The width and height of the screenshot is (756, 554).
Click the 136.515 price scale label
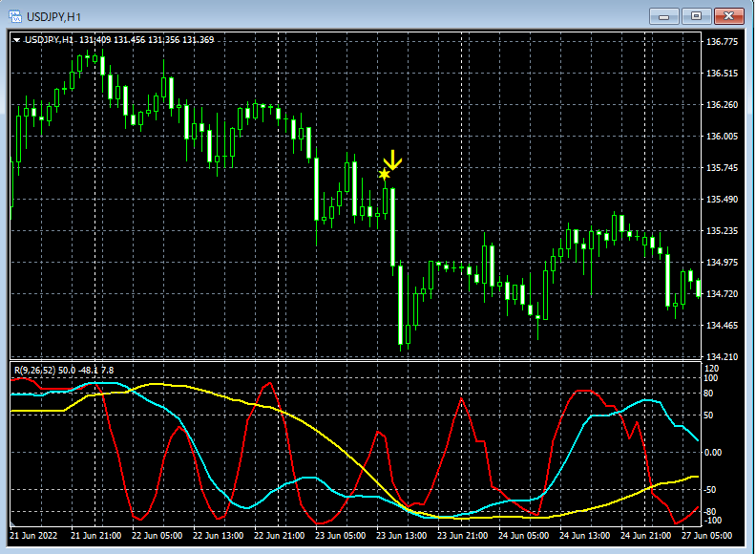[x=722, y=74]
